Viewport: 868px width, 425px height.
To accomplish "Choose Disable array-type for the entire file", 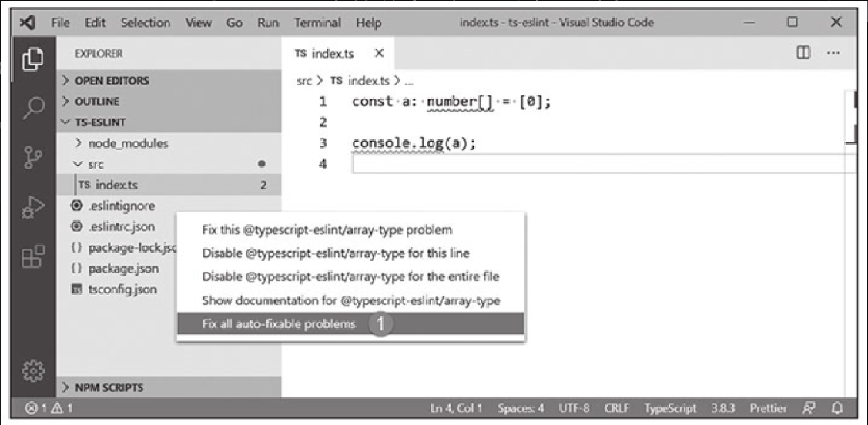I will (350, 276).
